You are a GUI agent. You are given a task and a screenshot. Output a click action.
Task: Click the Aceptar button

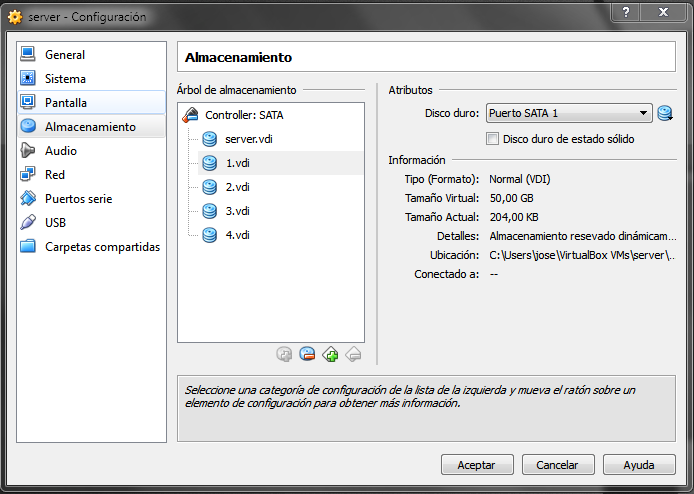[477, 465]
